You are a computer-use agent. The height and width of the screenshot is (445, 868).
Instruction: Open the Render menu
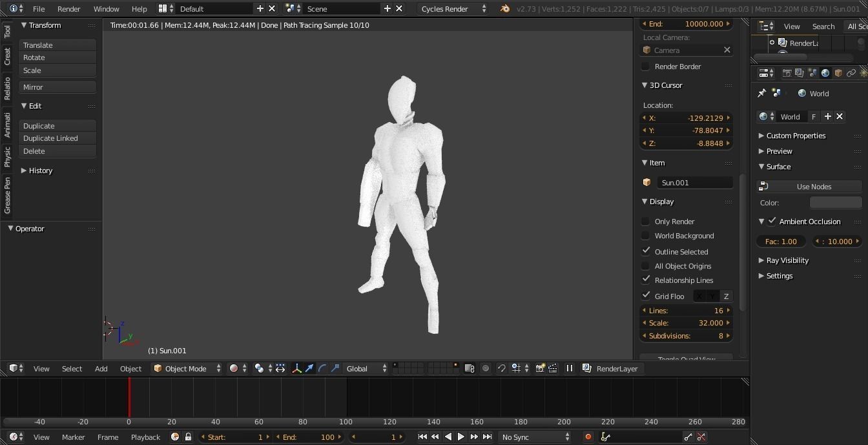[x=69, y=8]
